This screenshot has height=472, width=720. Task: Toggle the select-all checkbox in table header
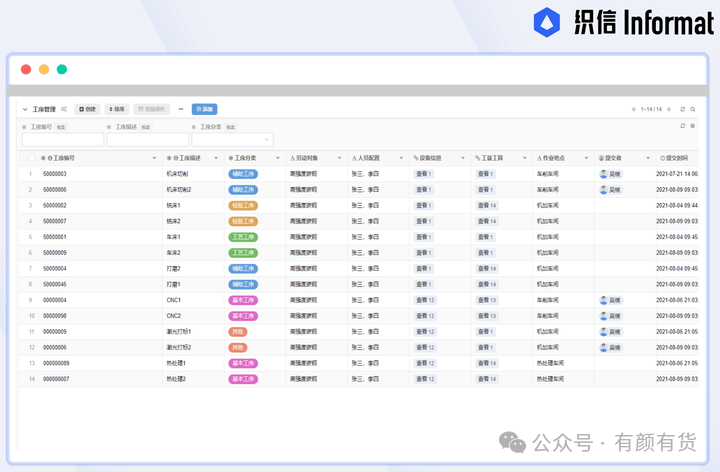pyautogui.click(x=31, y=158)
